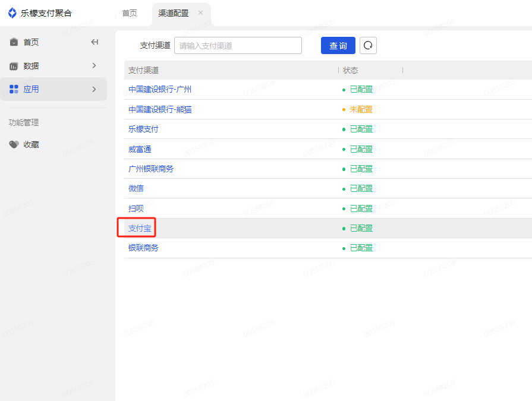532x401 pixels.
Task: Collapse the sidebar with the arrow icon
Action: pyautogui.click(x=95, y=42)
